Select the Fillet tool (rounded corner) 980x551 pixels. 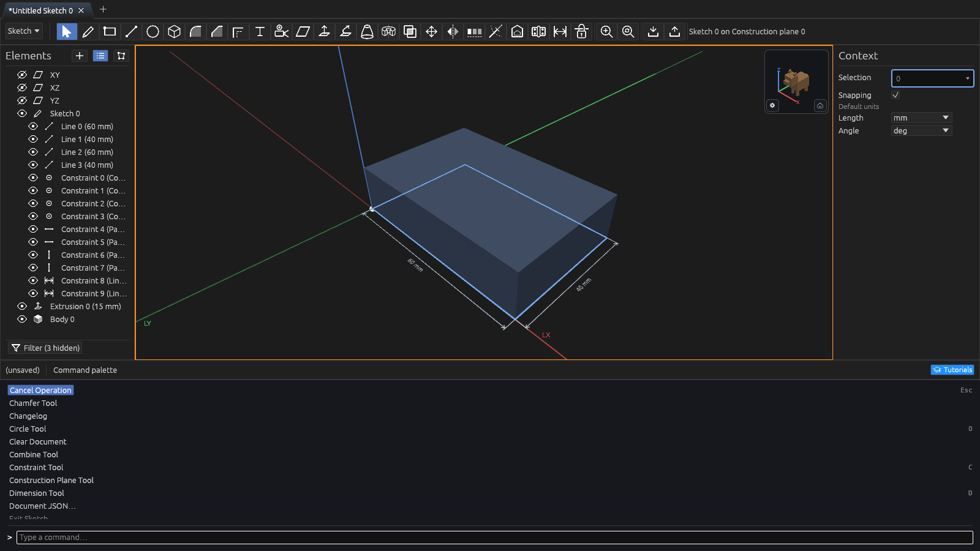[x=195, y=31]
